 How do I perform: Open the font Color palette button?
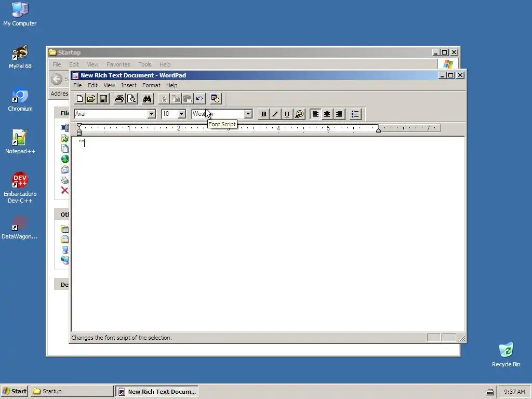[299, 114]
